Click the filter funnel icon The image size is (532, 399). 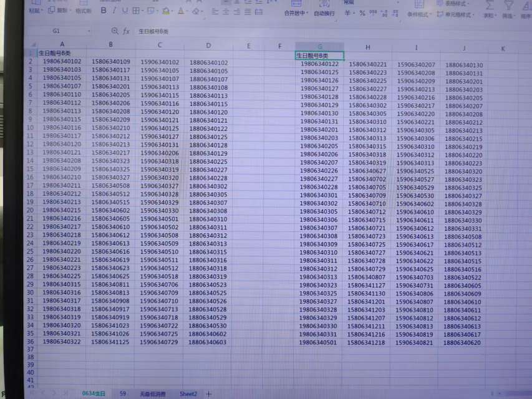[508, 5]
